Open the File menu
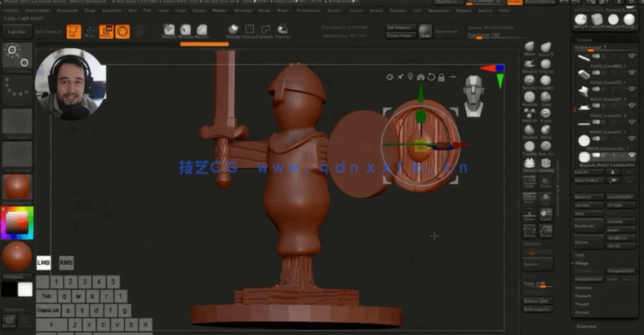644x335 pixels. [x=147, y=11]
